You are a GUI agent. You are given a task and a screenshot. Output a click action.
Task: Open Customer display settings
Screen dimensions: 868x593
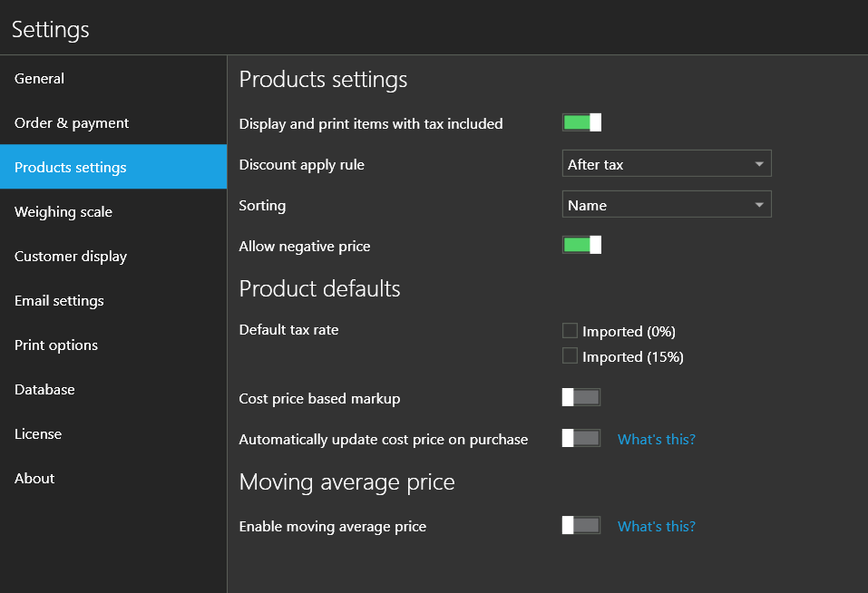tap(70, 256)
